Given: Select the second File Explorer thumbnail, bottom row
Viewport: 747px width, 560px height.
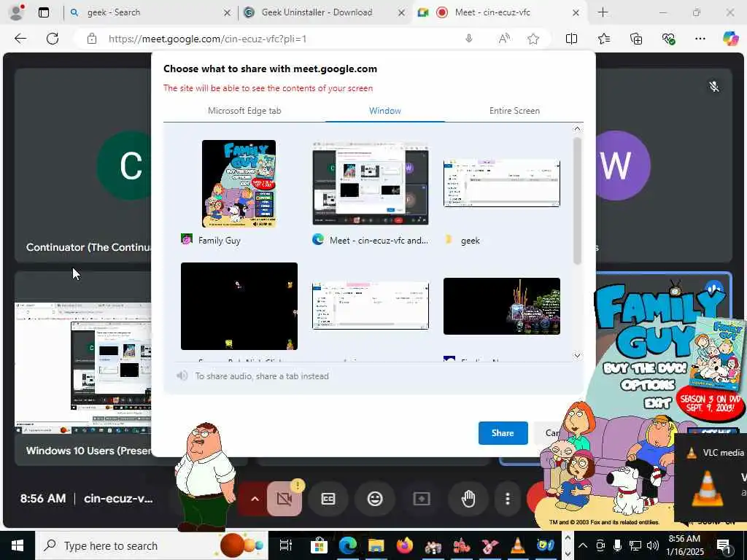Looking at the screenshot, I should click(x=370, y=306).
